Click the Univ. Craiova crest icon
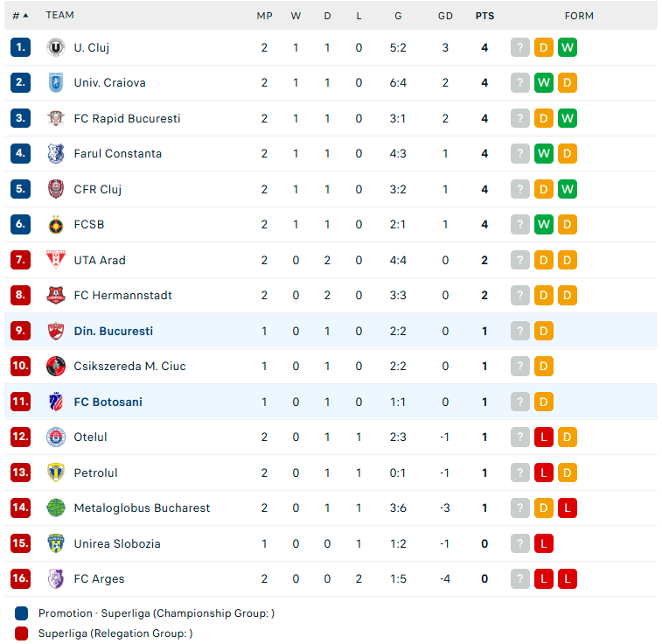Screen dimensions: 662x644 (55, 83)
